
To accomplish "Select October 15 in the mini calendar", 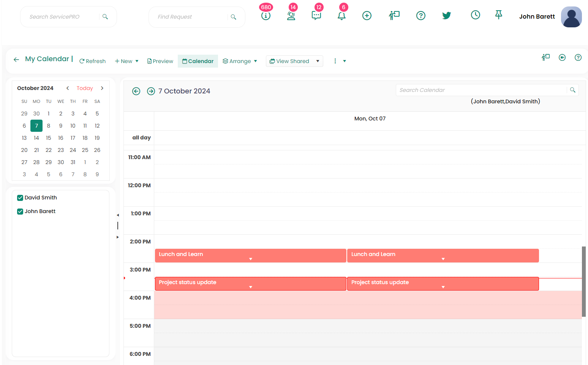I will pos(49,138).
